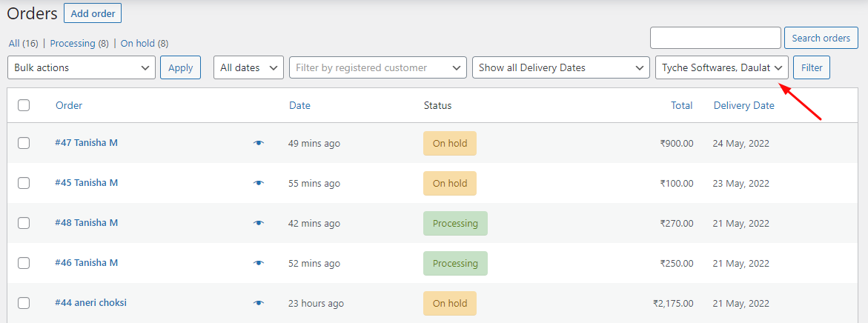
Task: Click the Search orders button
Action: [x=821, y=38]
